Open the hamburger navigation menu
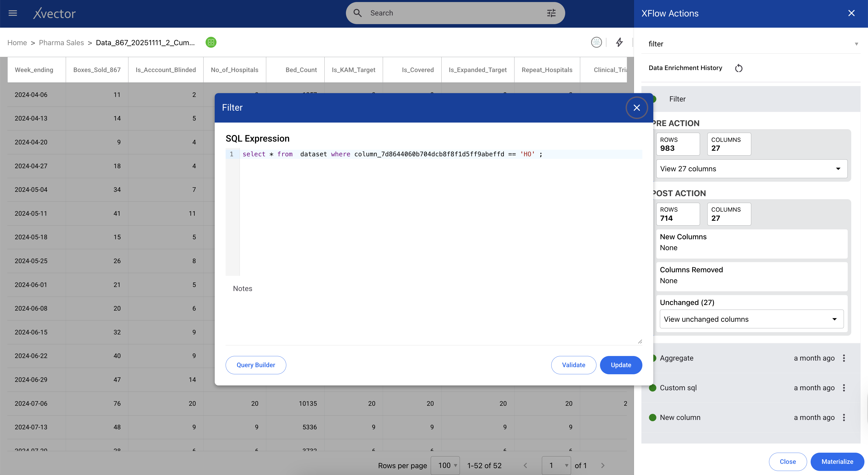 pyautogui.click(x=13, y=13)
